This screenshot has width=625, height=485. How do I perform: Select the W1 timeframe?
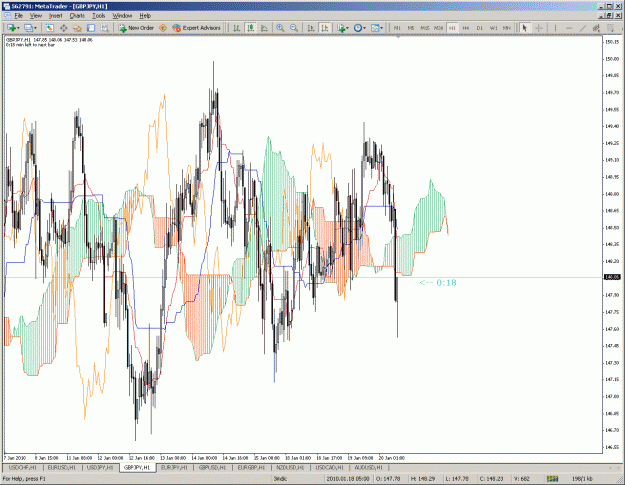pyautogui.click(x=493, y=28)
